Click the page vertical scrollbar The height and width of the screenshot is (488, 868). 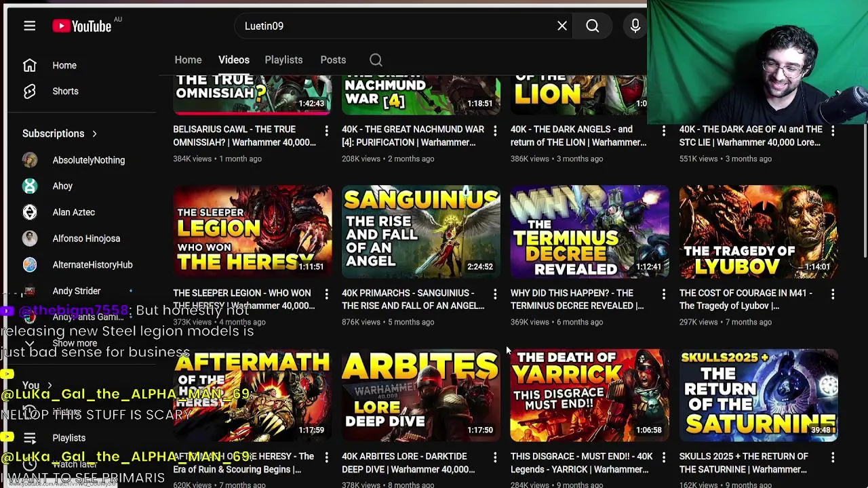[x=864, y=190]
